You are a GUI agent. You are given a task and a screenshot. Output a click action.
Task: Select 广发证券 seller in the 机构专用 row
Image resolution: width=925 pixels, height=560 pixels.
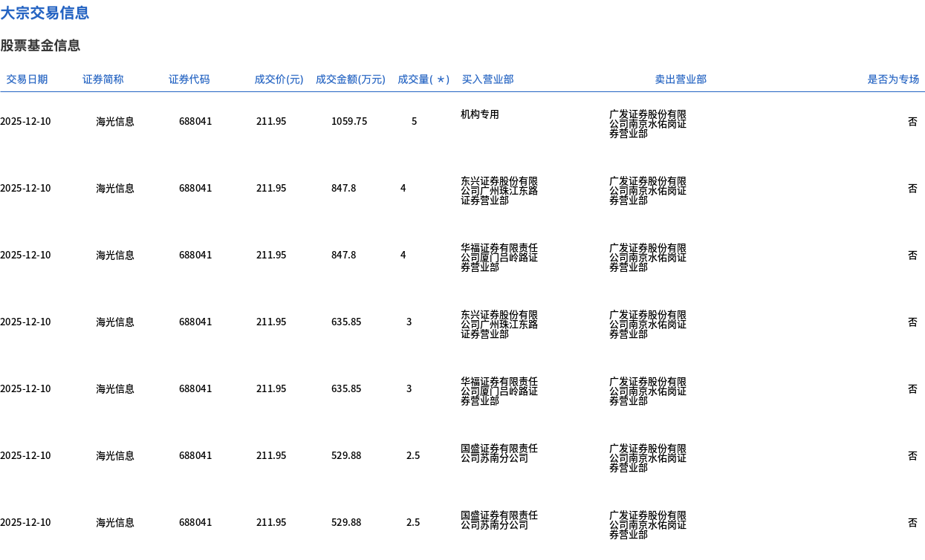click(648, 124)
